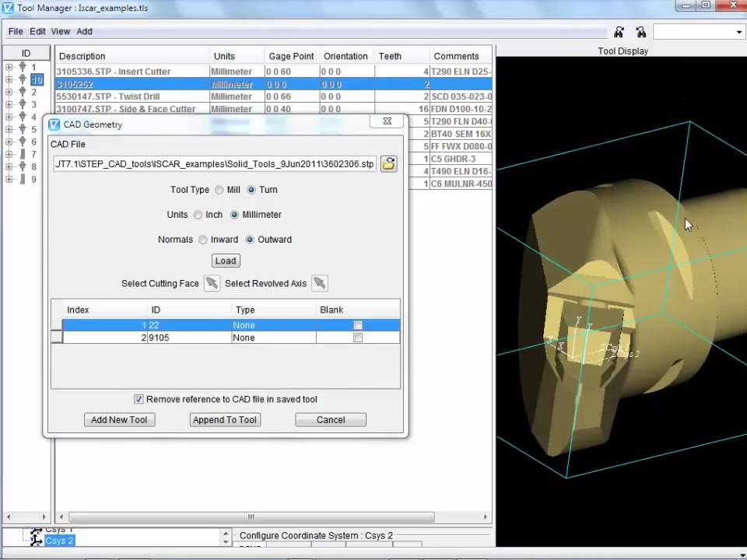Open the View menu
Viewport: 747px width, 560px height.
point(61,31)
